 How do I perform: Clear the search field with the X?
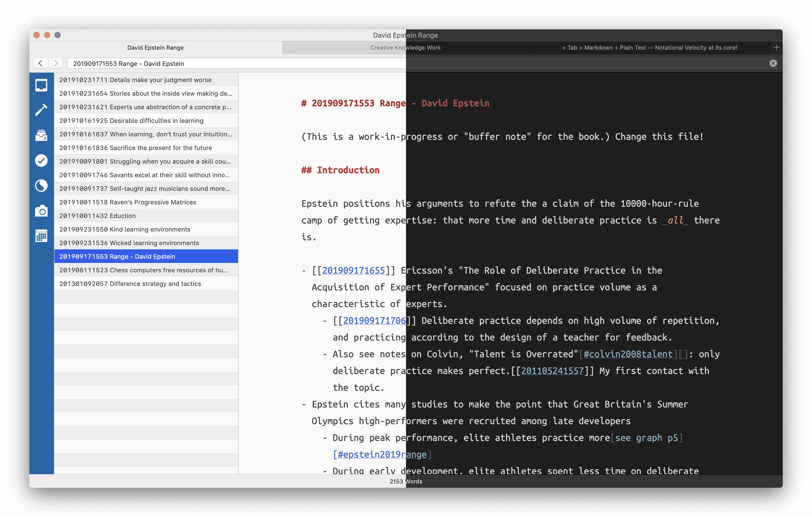pyautogui.click(x=773, y=63)
